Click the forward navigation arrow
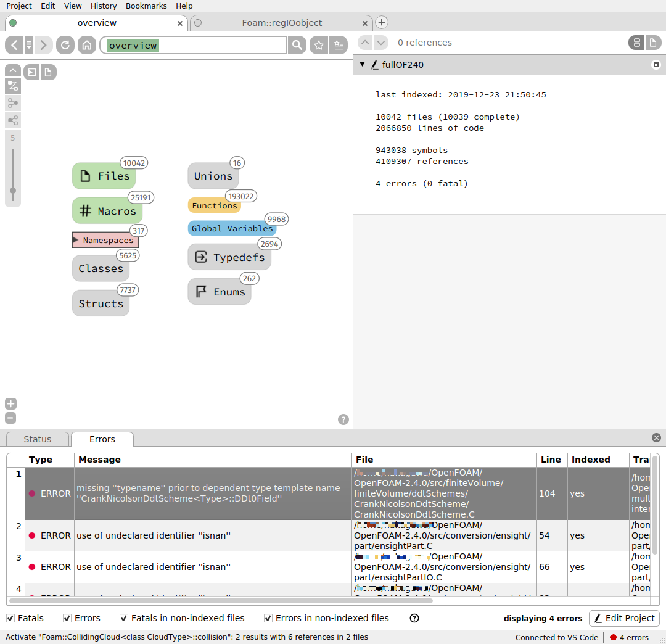This screenshot has width=666, height=644. tap(43, 44)
